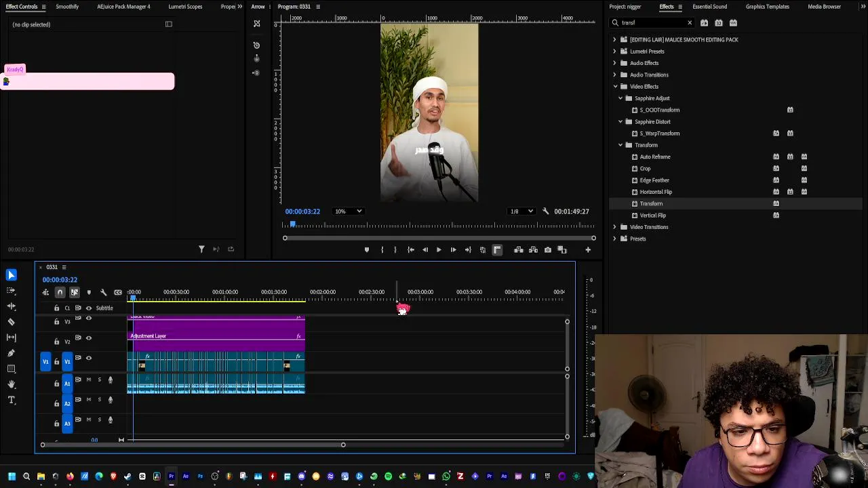
Task: Click the Export Frame camera icon
Action: pos(548,250)
